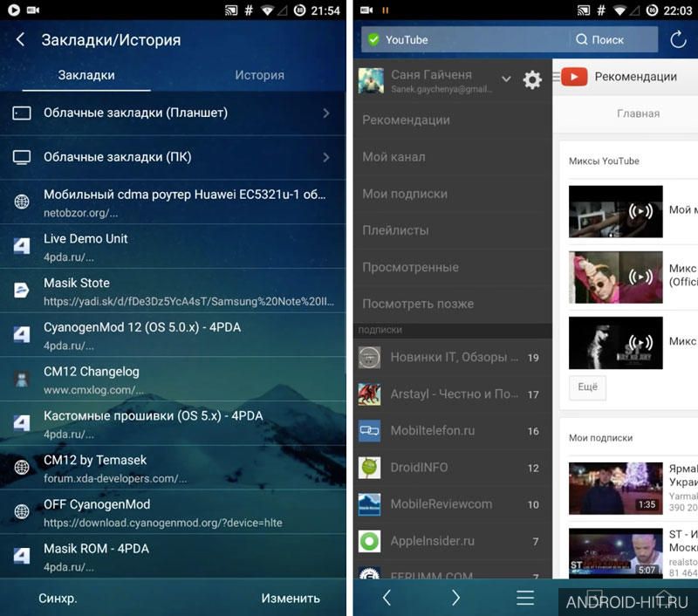Tap the play icon in left status bar
The height and width of the screenshot is (616, 698).
coord(14,10)
